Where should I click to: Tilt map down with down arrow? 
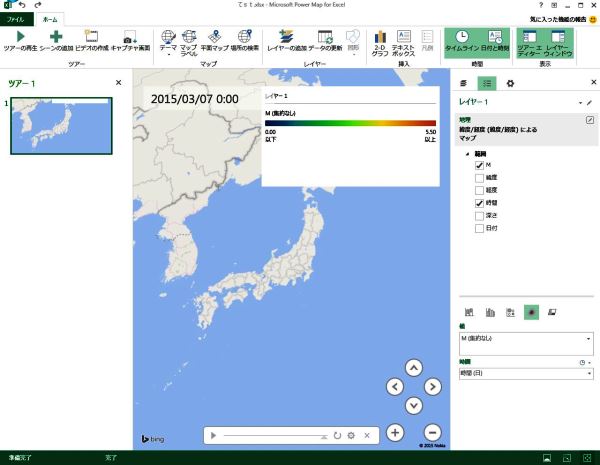point(414,405)
